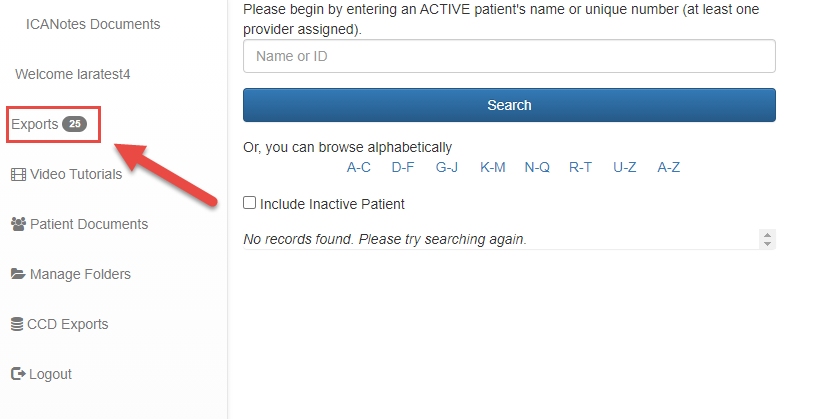The width and height of the screenshot is (819, 419).
Task: Select the K-M alphabetical link
Action: (x=493, y=167)
